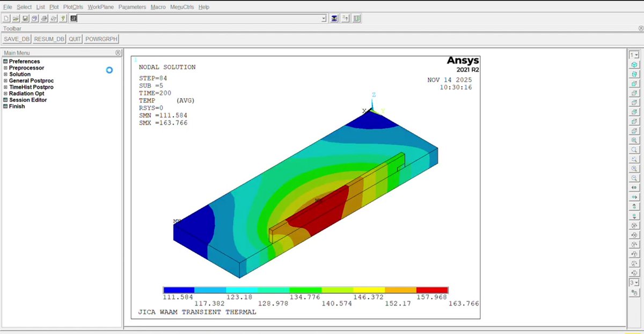
Task: Click the orange legend band in contour legend
Action: pyautogui.click(x=400, y=290)
